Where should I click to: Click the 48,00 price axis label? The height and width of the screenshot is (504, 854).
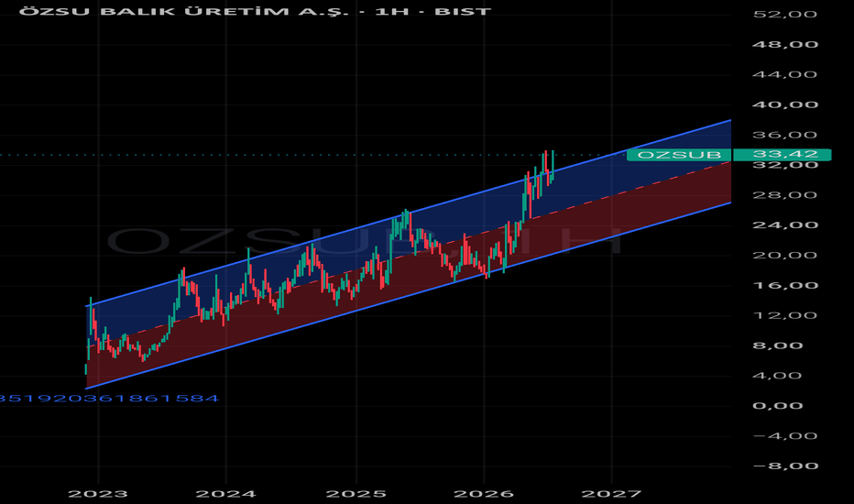785,44
